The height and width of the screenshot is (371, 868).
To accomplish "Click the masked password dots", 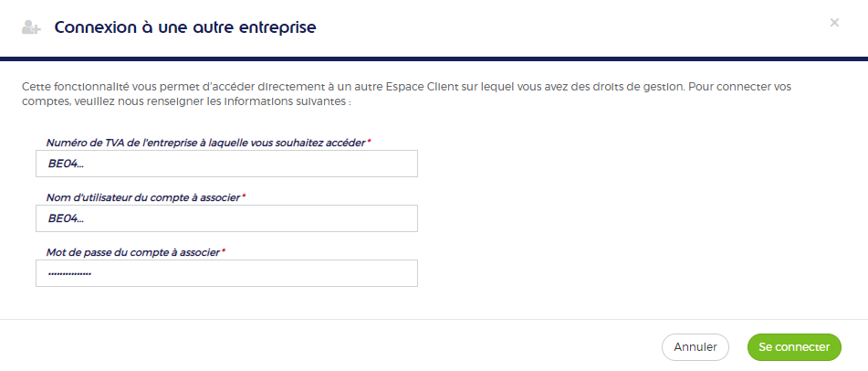I will point(69,273).
